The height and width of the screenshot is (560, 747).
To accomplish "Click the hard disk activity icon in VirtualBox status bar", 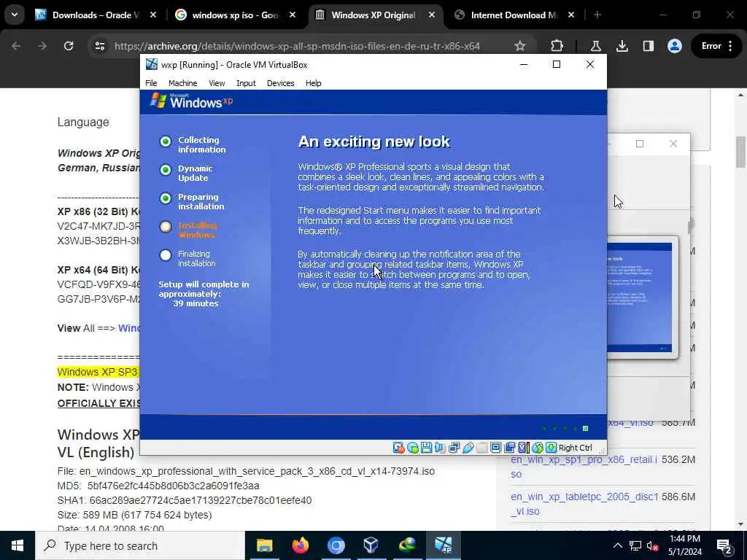I will tap(399, 448).
